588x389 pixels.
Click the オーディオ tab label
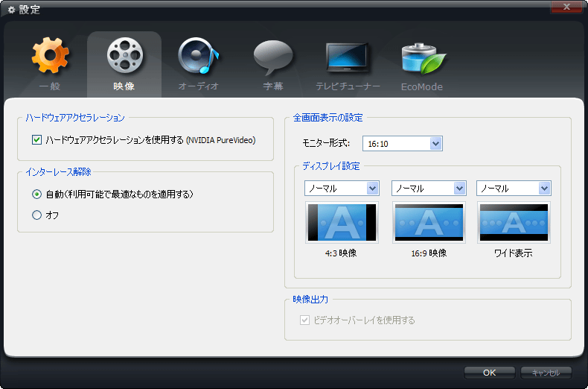[x=199, y=86]
